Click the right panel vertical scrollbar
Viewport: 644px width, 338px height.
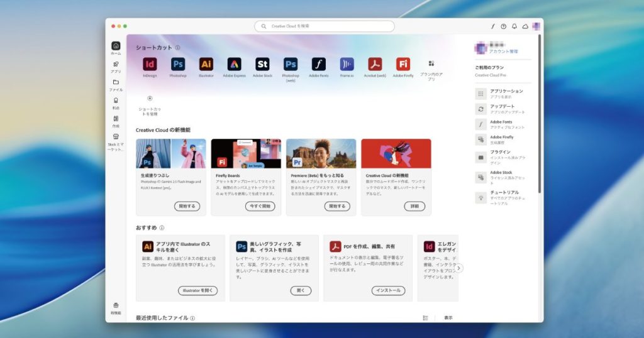point(539,114)
